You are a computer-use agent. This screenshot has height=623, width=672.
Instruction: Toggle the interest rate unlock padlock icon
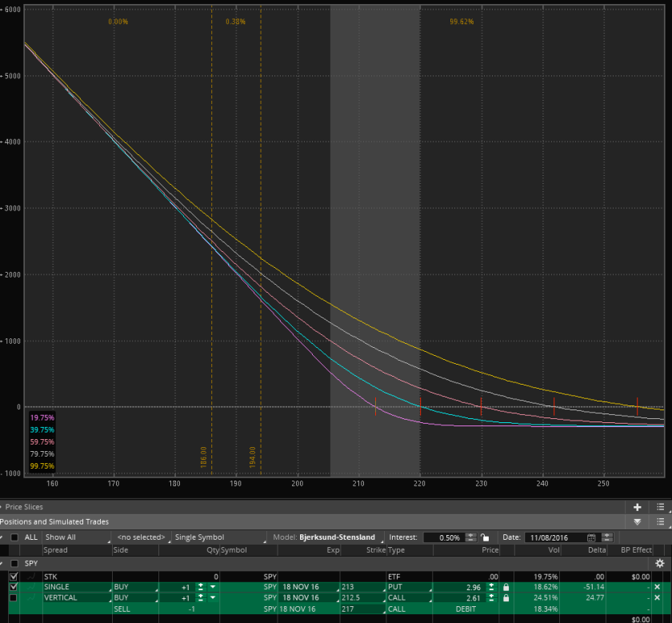point(485,537)
